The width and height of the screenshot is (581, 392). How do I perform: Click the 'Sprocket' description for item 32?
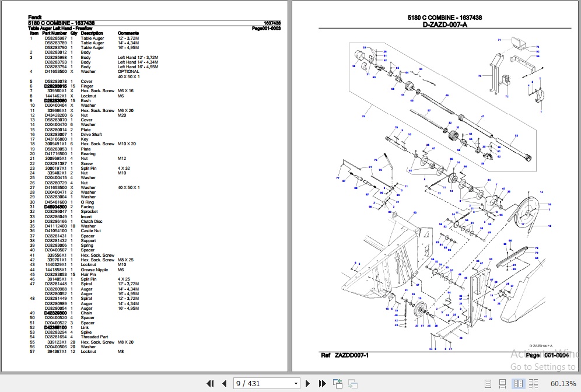tap(89, 212)
